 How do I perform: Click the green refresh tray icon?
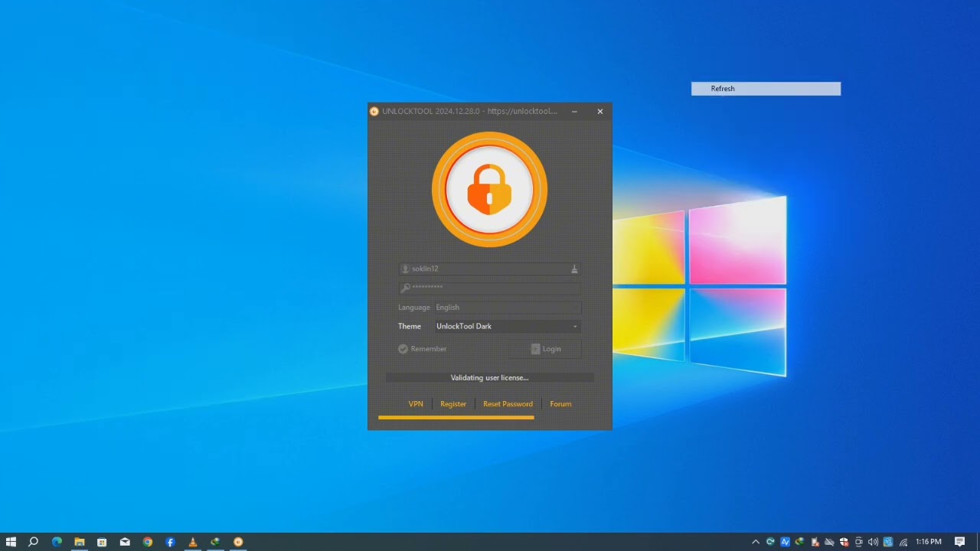point(770,542)
